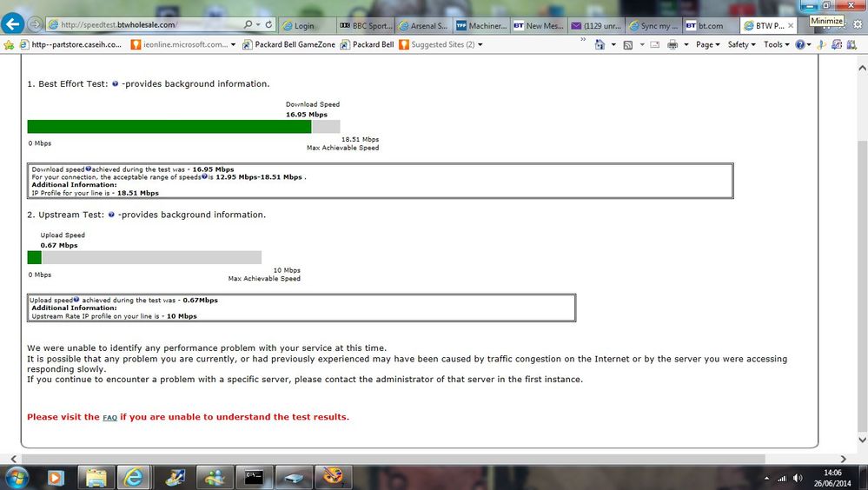Click the help icon beside Upstream Test
Viewport: 868px width, 490px height.
point(111,215)
